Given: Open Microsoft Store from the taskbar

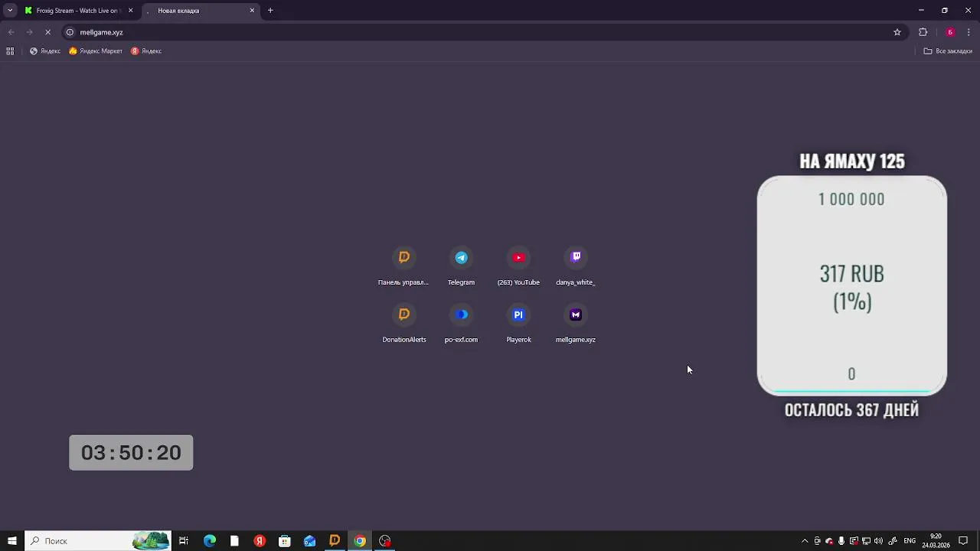Looking at the screenshot, I should pos(285,541).
